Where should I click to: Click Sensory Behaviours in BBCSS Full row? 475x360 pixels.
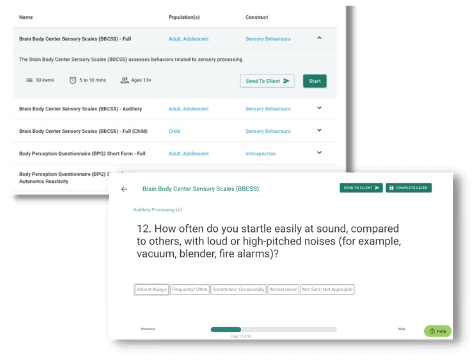[268, 39]
